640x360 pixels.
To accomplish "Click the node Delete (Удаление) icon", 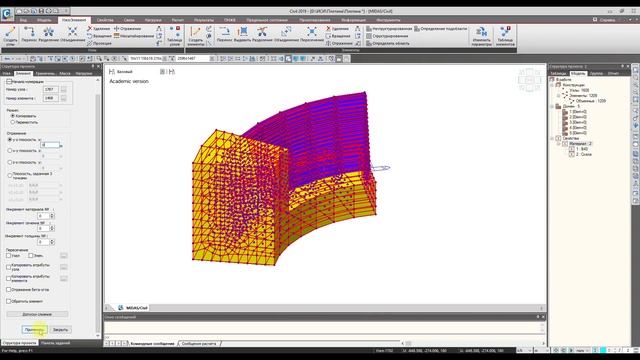I will [x=89, y=29].
